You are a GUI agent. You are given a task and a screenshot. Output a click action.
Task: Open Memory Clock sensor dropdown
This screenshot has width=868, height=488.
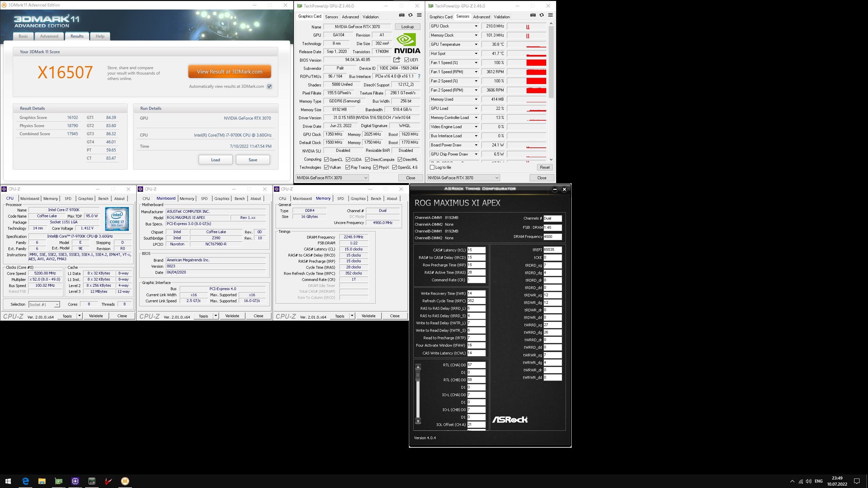(476, 35)
